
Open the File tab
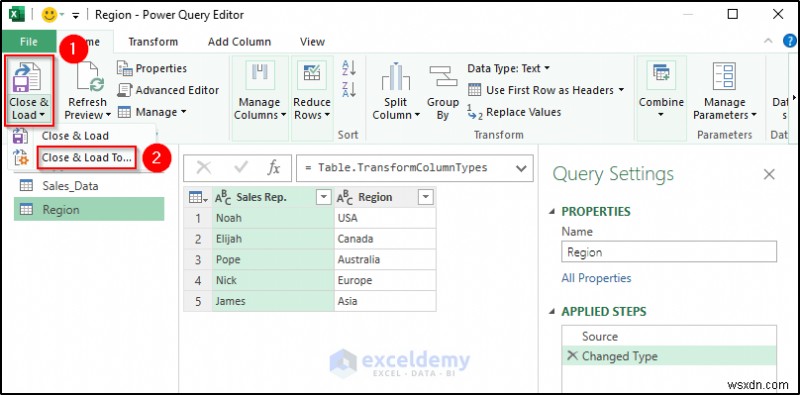coord(29,41)
